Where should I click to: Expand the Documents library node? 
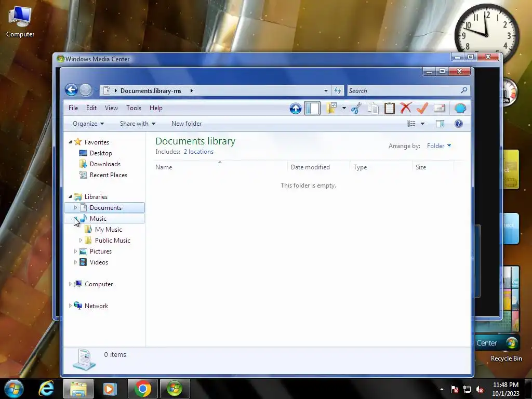coord(75,208)
